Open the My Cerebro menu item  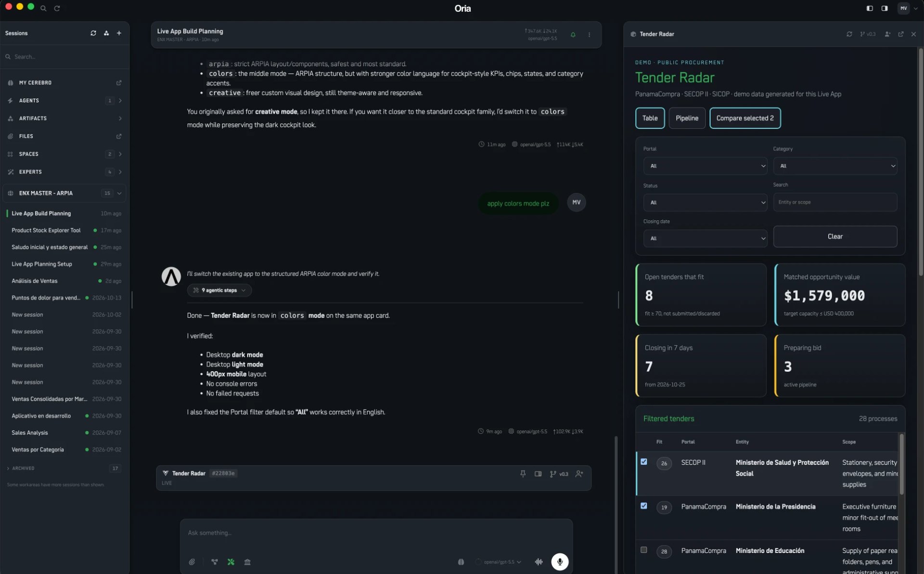coord(64,83)
